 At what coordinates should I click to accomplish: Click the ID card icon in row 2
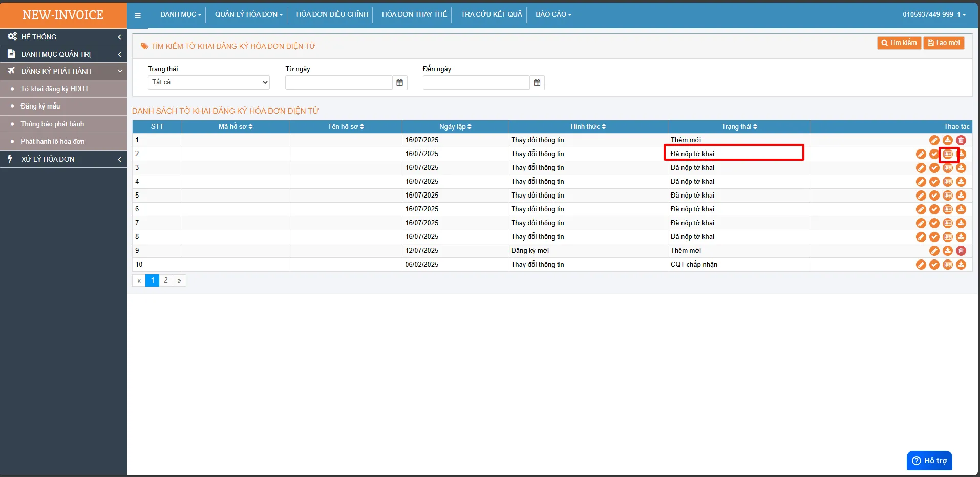pyautogui.click(x=948, y=154)
